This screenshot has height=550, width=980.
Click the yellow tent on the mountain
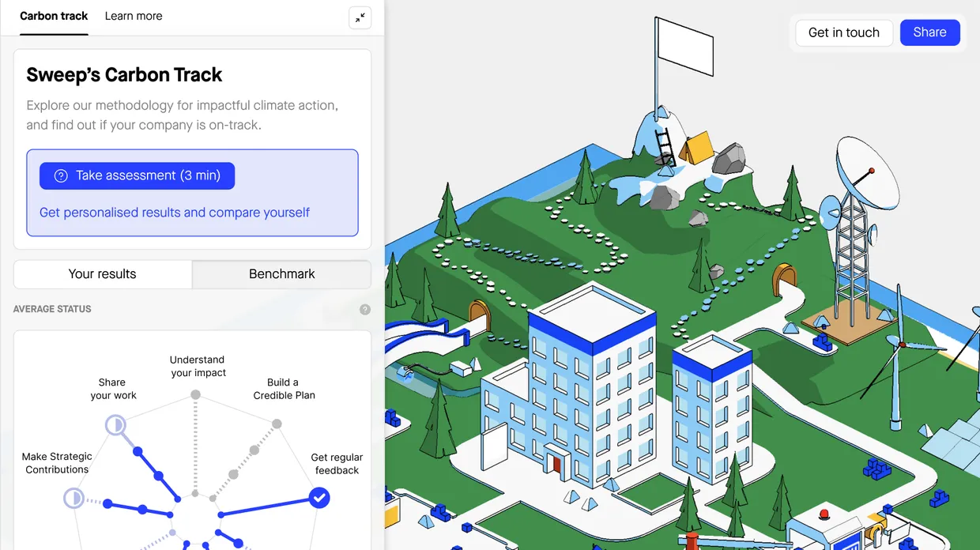(x=696, y=148)
